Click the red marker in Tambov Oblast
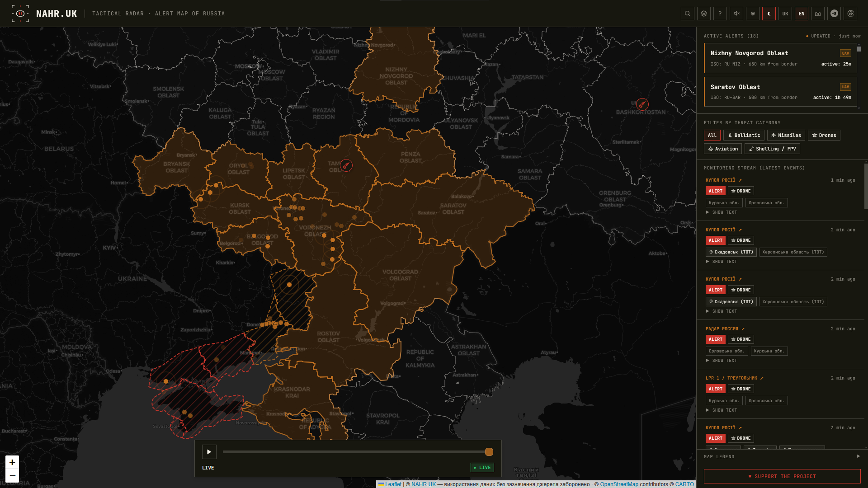The image size is (868, 488). 346,165
